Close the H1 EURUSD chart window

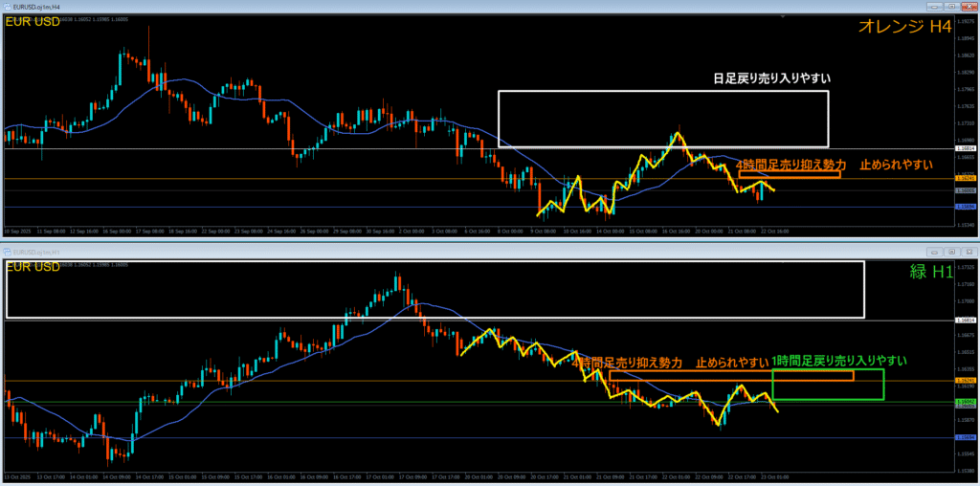click(x=968, y=251)
